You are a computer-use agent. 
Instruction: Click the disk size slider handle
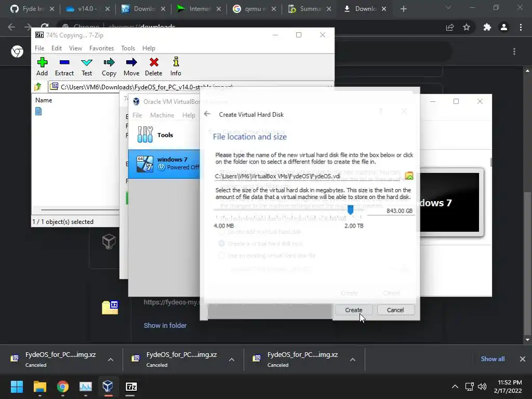(351, 210)
